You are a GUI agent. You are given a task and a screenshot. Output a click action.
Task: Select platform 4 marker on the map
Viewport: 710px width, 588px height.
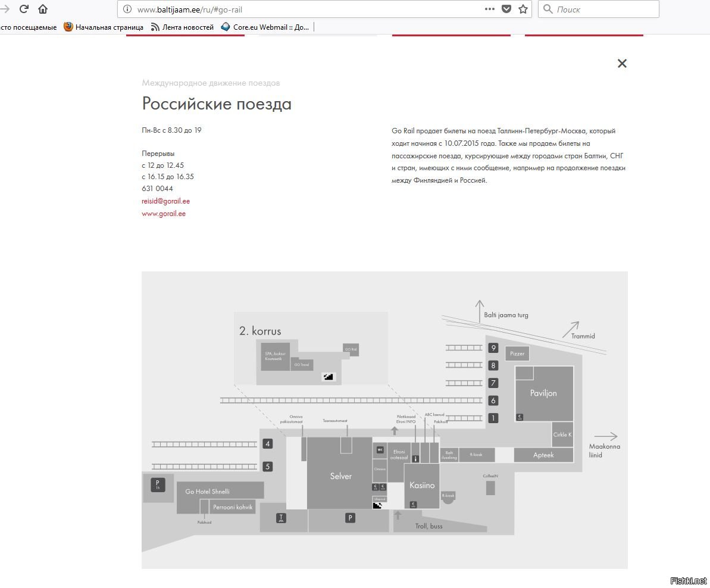point(268,443)
